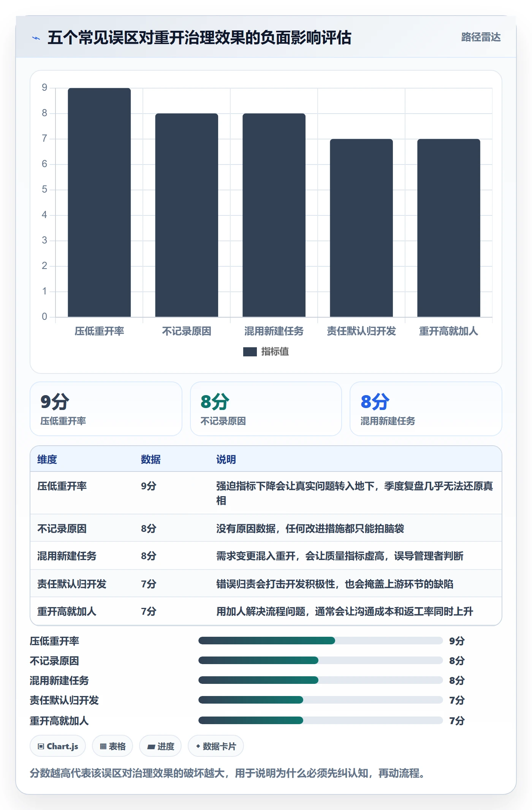Click the chart title heading text
The height and width of the screenshot is (810, 532).
click(199, 38)
